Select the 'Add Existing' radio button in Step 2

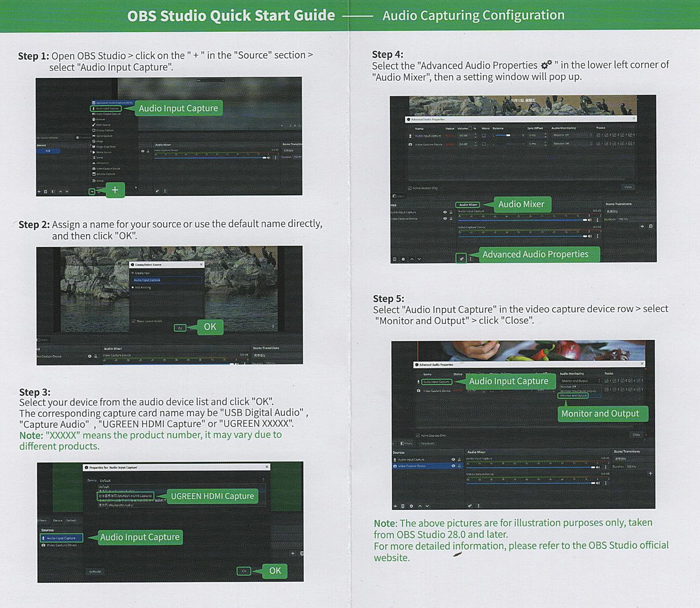[x=133, y=287]
